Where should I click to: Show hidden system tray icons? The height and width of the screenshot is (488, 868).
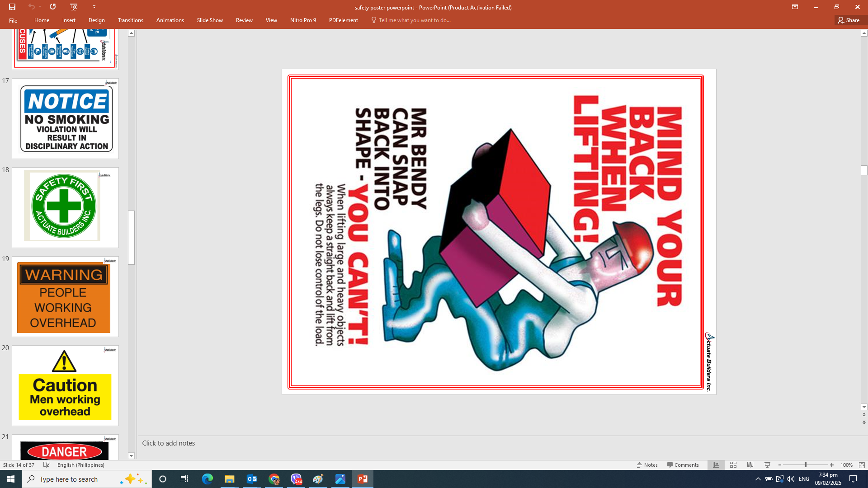click(758, 479)
